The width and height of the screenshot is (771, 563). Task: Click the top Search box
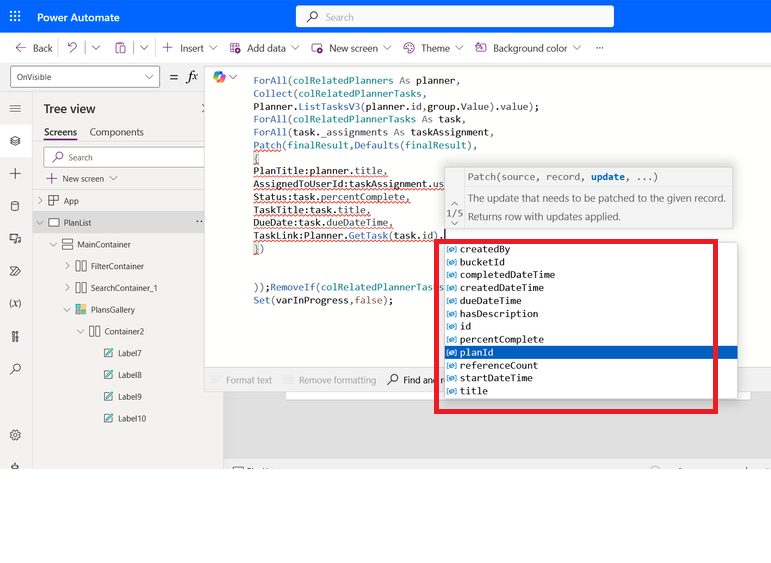click(x=455, y=17)
